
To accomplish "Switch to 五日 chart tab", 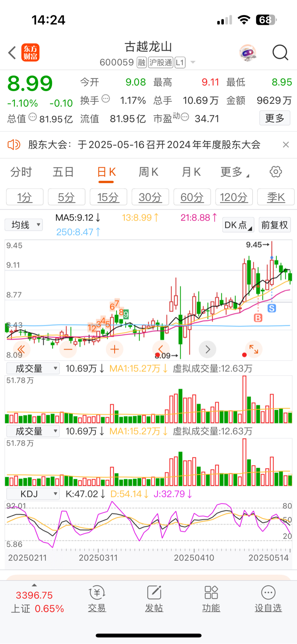I will [x=63, y=172].
